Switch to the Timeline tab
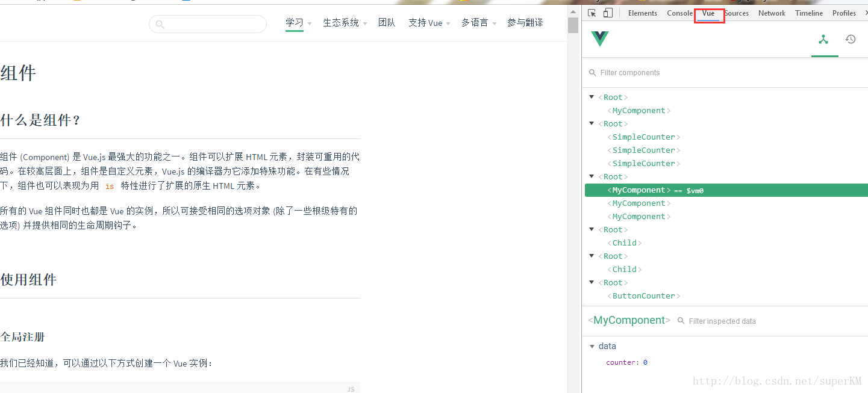This screenshot has height=393, width=868. [809, 13]
